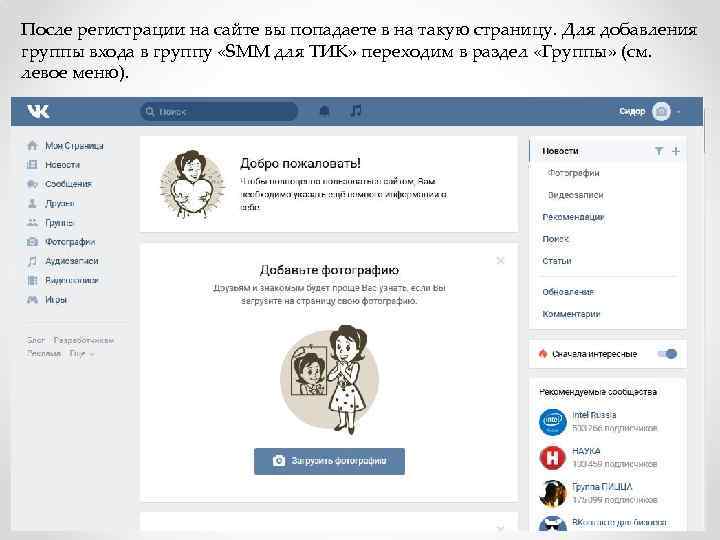Click the Видеозаписи film icon
Image resolution: width=720 pixels, height=540 pixels.
click(32, 280)
